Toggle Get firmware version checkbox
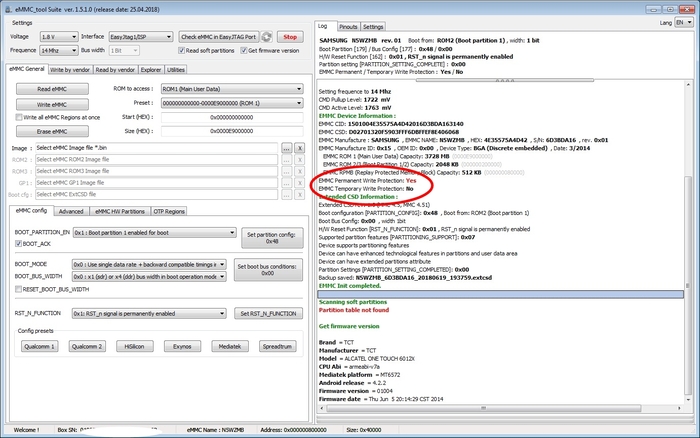 (x=244, y=50)
